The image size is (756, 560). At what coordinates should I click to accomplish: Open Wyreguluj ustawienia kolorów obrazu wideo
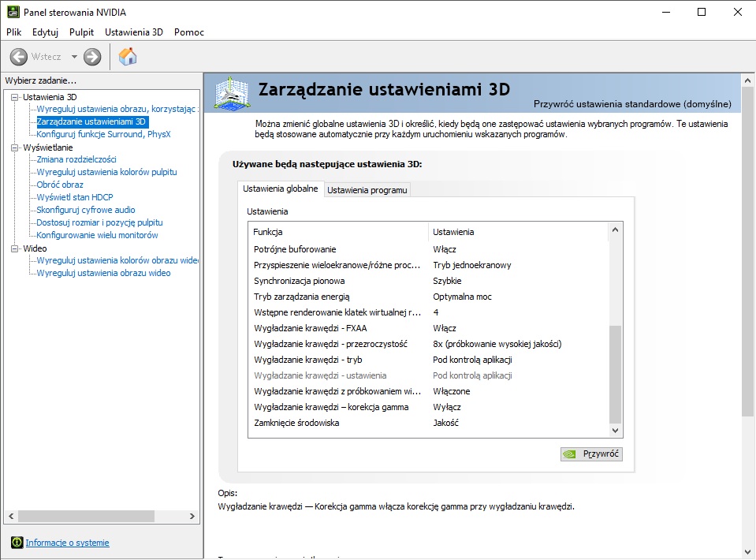(117, 260)
